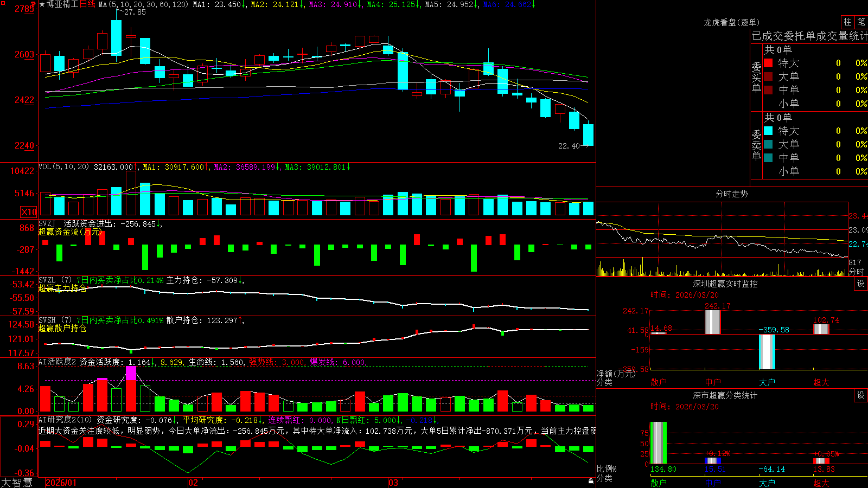Click the 03 month timeline marker
Image resolution: width=868 pixels, height=488 pixels.
coord(393,483)
